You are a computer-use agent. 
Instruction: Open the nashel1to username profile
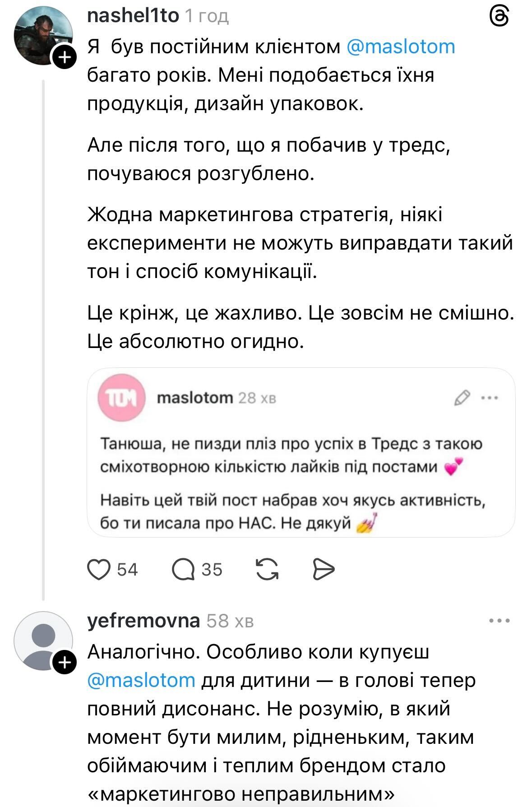tap(133, 16)
